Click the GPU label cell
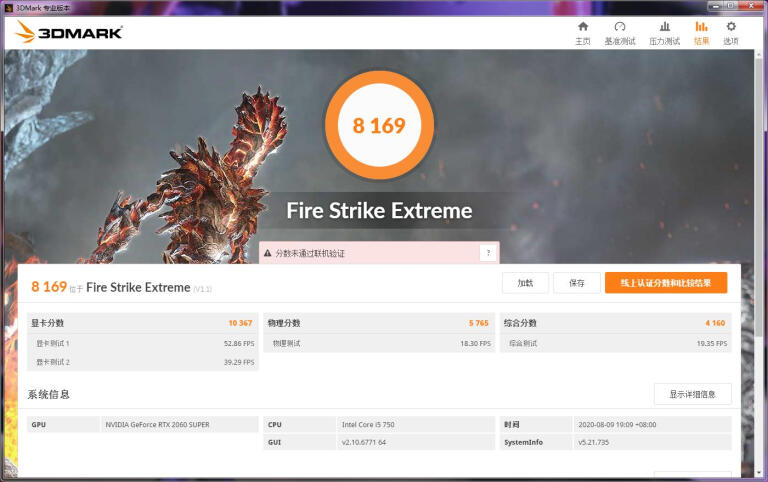Screen dimensions: 768x482 (63, 425)
